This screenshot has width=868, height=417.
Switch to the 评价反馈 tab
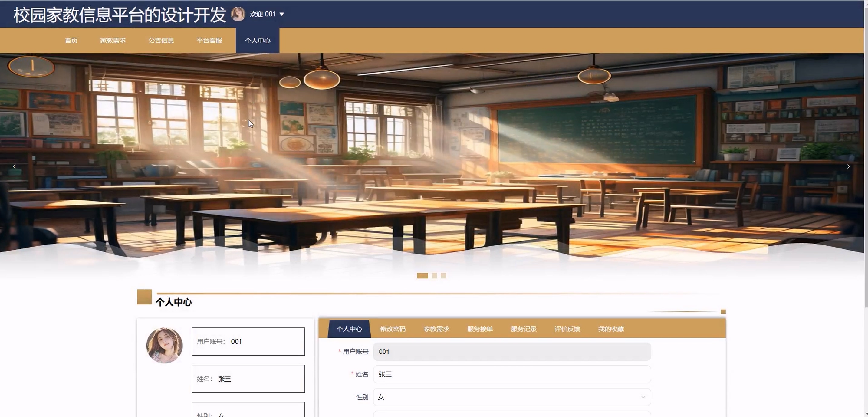click(x=567, y=329)
